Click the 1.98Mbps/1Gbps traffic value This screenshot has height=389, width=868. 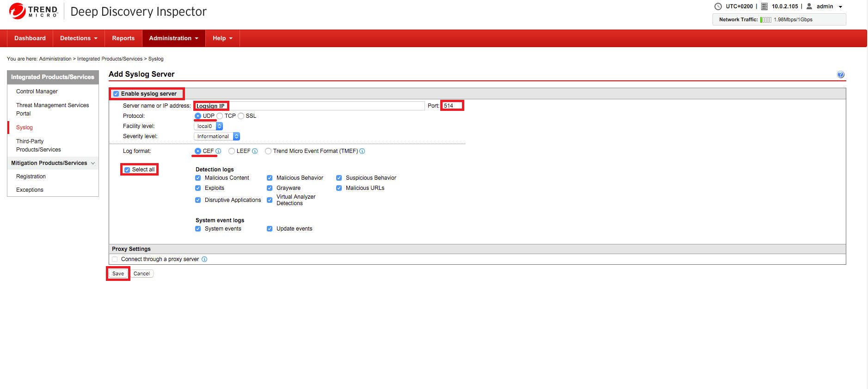coord(793,20)
